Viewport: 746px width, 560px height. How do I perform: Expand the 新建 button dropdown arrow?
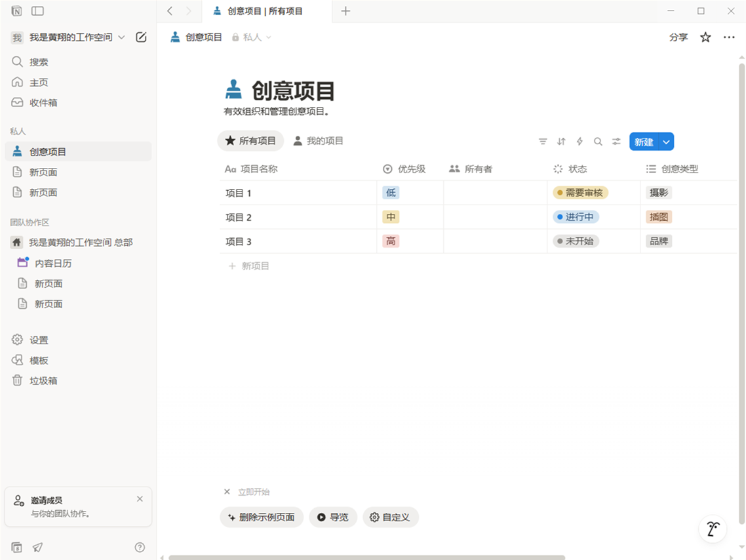point(667,142)
